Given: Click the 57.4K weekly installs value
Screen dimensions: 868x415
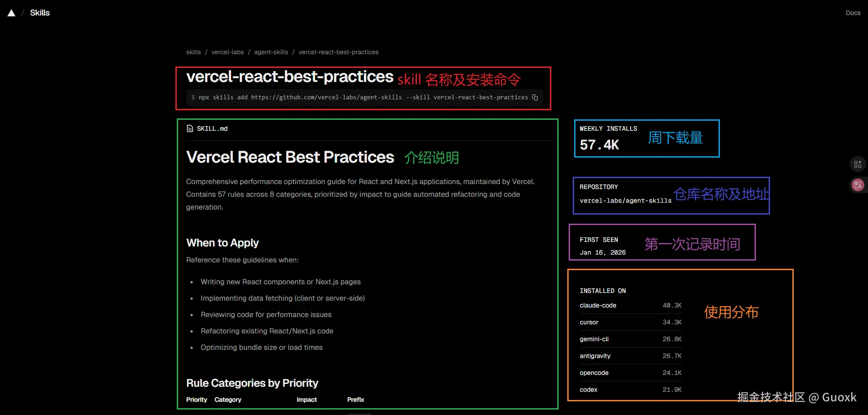Looking at the screenshot, I should coord(599,145).
